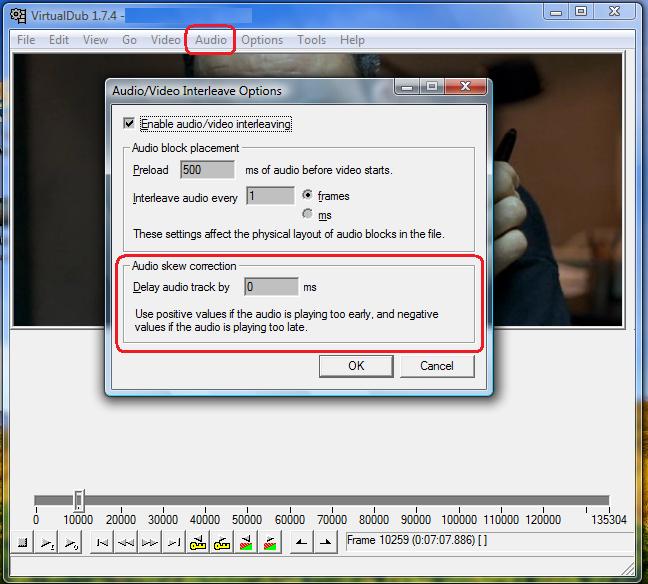Click the timeline position slider thumb
The height and width of the screenshot is (584, 648).
tap(79, 501)
